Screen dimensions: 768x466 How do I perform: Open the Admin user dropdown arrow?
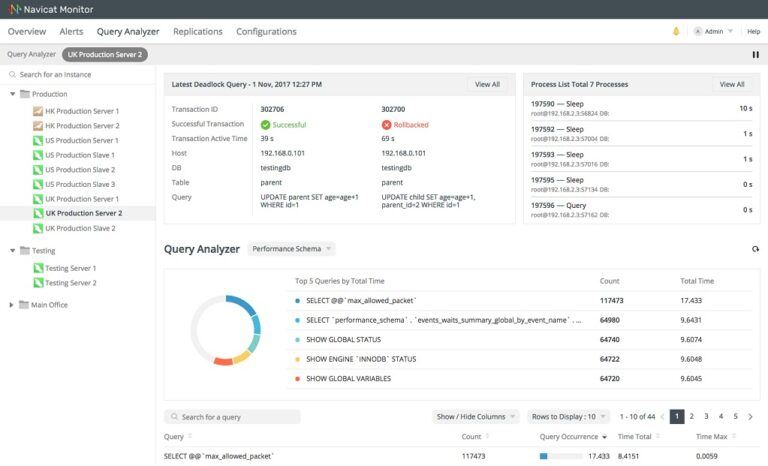point(730,31)
